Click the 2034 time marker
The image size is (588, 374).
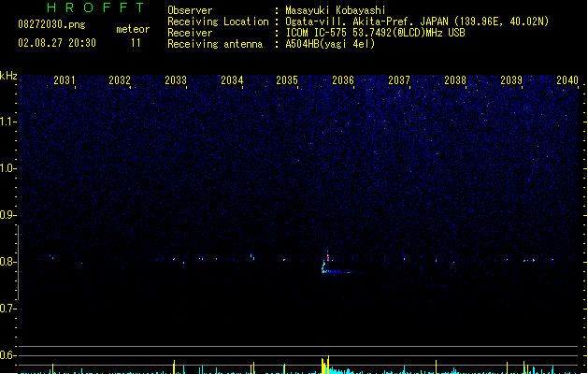click(x=232, y=80)
